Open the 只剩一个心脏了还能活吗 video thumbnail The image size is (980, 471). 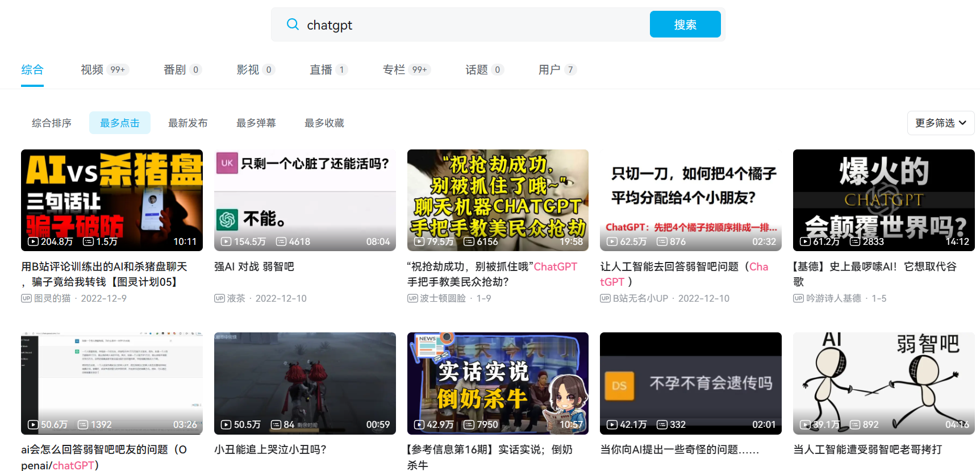(x=305, y=200)
